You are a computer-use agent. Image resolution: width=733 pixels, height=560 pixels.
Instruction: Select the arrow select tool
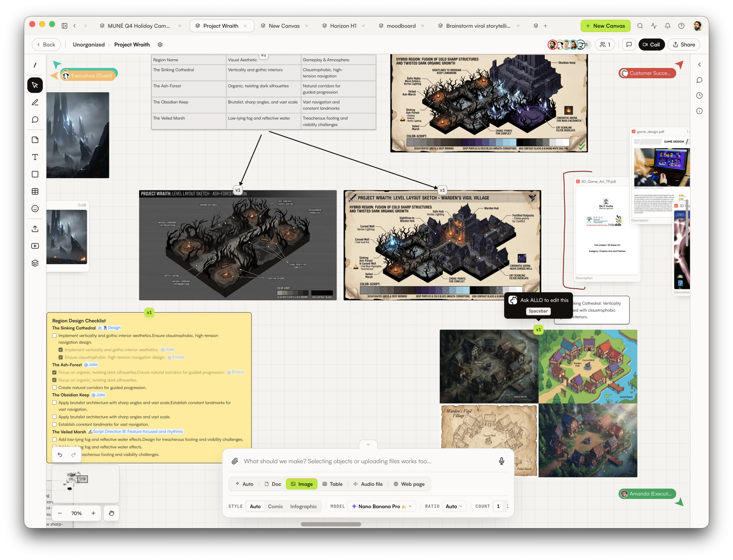click(x=35, y=85)
